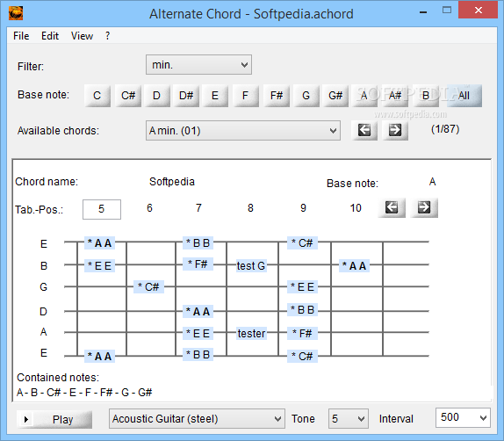
Task: Click * E E on B string fret 5
Action: [x=99, y=265]
